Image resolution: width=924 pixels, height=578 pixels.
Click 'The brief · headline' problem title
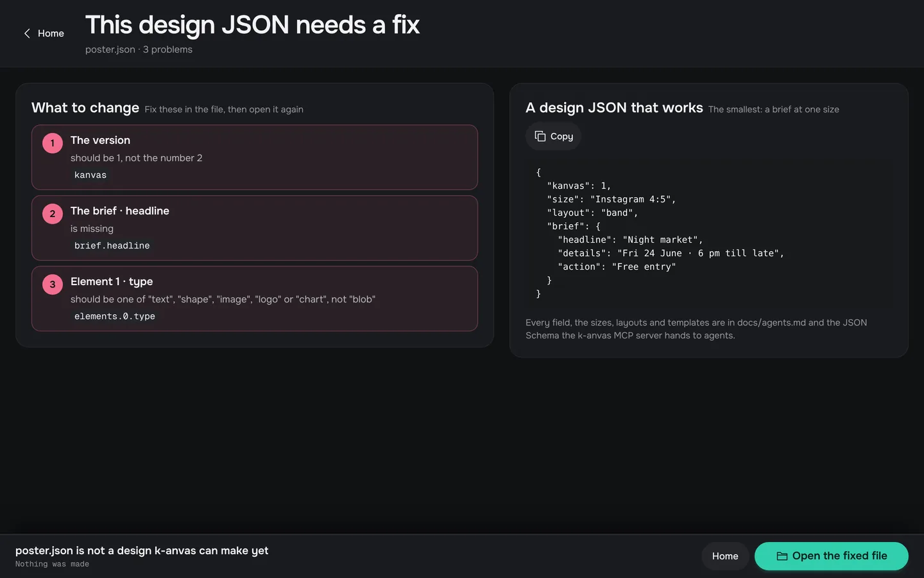click(120, 211)
